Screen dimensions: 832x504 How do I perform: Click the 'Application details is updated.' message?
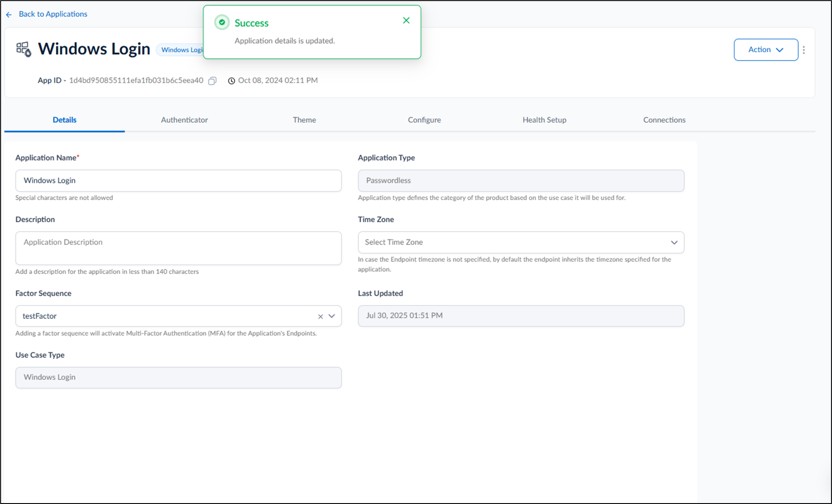(285, 41)
